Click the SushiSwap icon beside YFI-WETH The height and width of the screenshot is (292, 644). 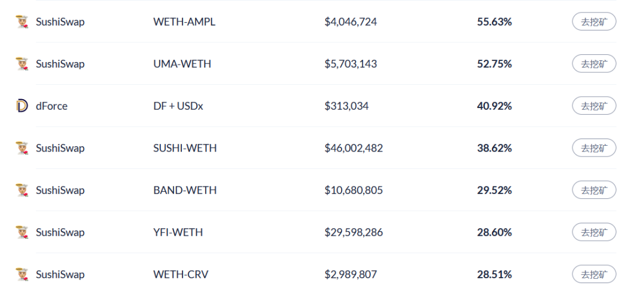pos(22,232)
